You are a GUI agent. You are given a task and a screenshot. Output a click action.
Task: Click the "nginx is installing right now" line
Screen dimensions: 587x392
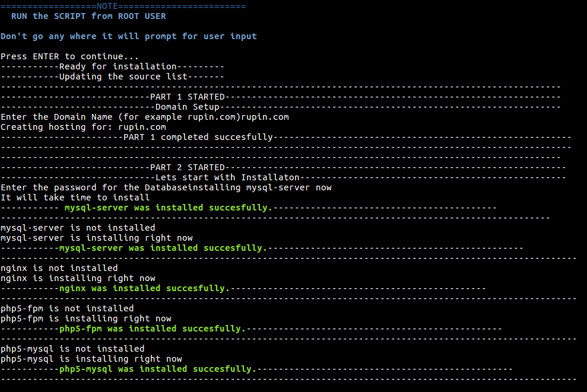[78, 278]
